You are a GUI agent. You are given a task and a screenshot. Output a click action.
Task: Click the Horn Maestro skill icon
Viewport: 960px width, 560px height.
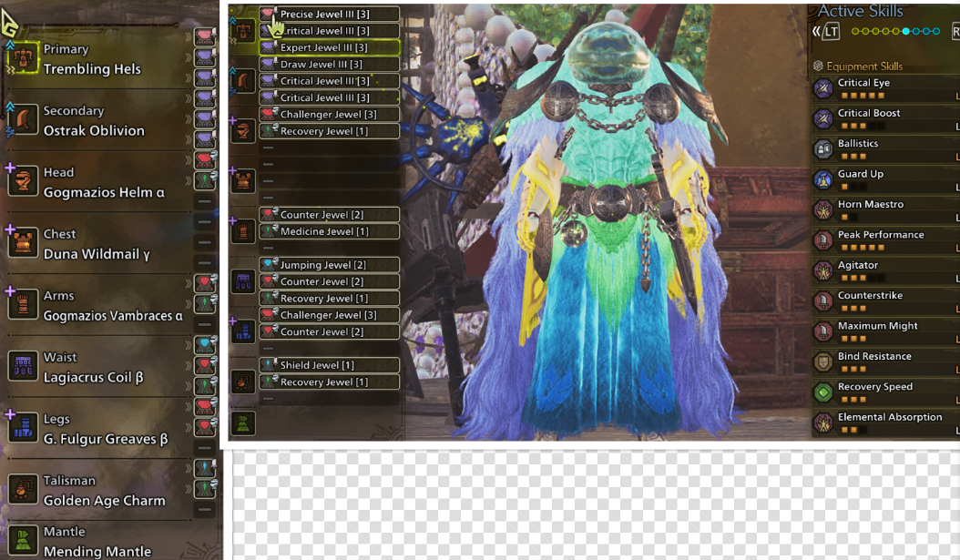point(822,210)
